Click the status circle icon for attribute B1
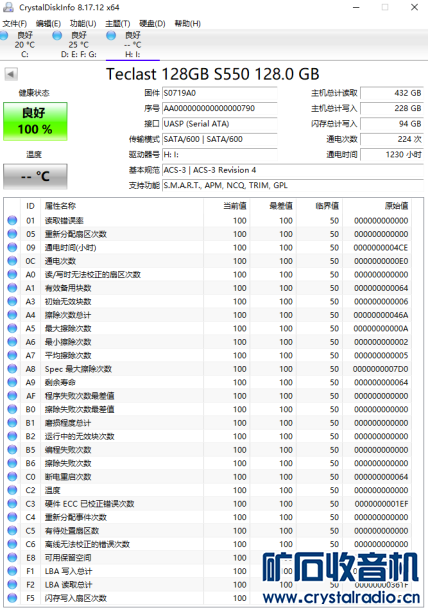The height and width of the screenshot is (610, 428). pyautogui.click(x=12, y=422)
